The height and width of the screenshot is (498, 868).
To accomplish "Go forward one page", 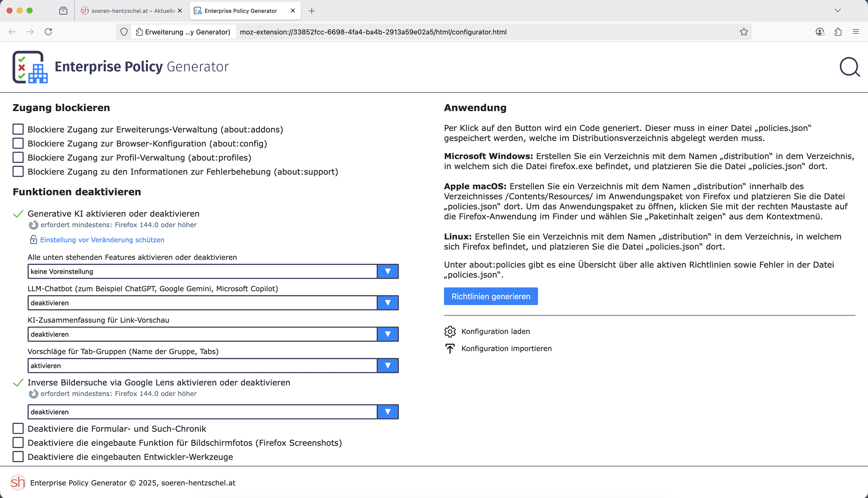I will coord(30,32).
